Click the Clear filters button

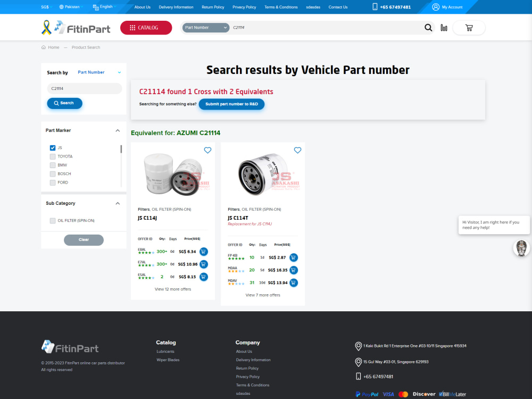coord(84,240)
